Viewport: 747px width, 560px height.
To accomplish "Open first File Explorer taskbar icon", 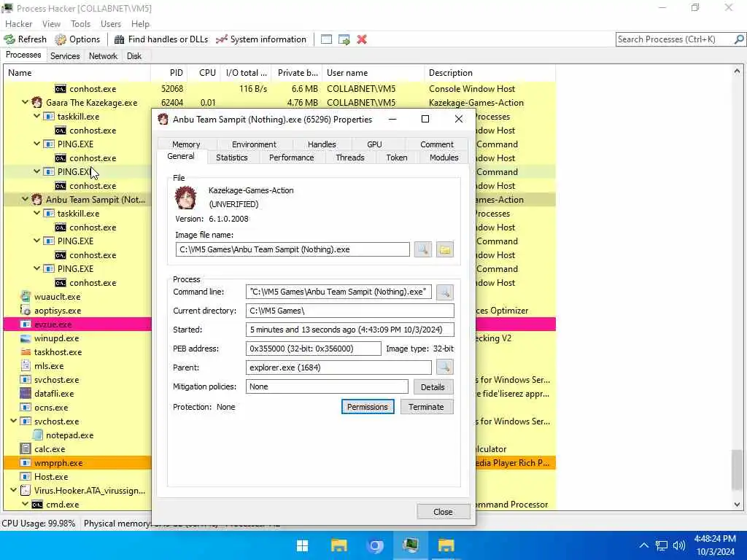I will pyautogui.click(x=338, y=545).
